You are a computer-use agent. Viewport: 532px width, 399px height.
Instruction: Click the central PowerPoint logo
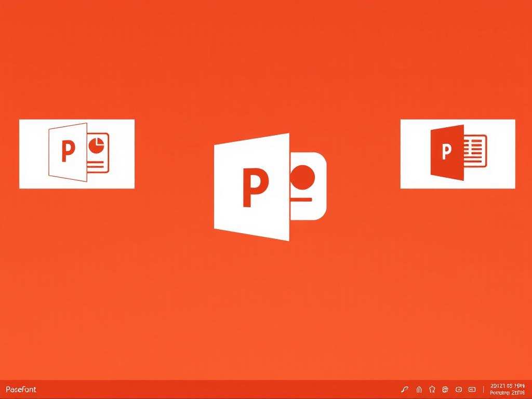click(266, 187)
